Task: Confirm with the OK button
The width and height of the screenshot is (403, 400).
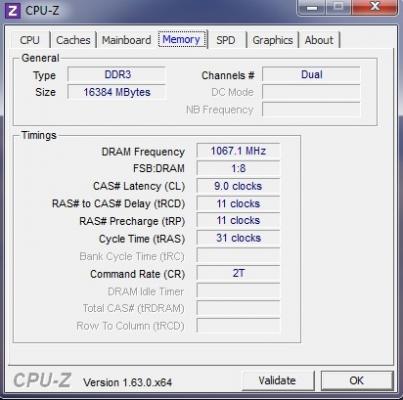Action: click(x=357, y=380)
